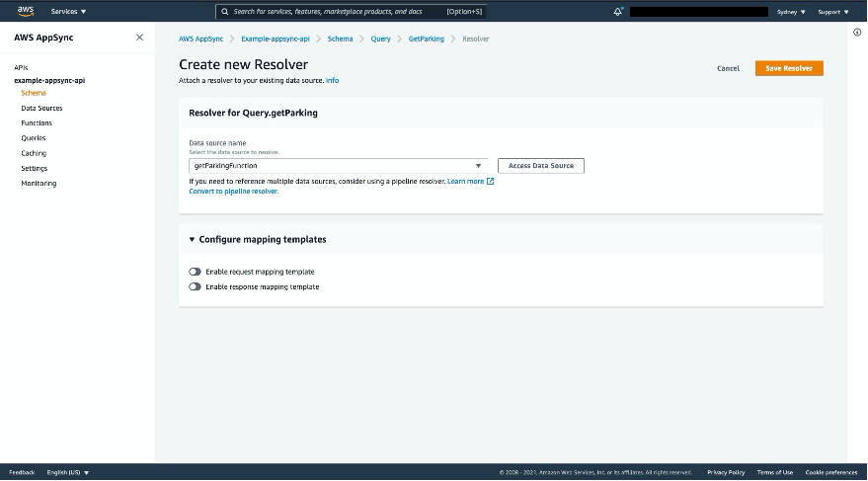868x481 pixels.
Task: Collapse Configure mapping templates section
Action: click(192, 239)
